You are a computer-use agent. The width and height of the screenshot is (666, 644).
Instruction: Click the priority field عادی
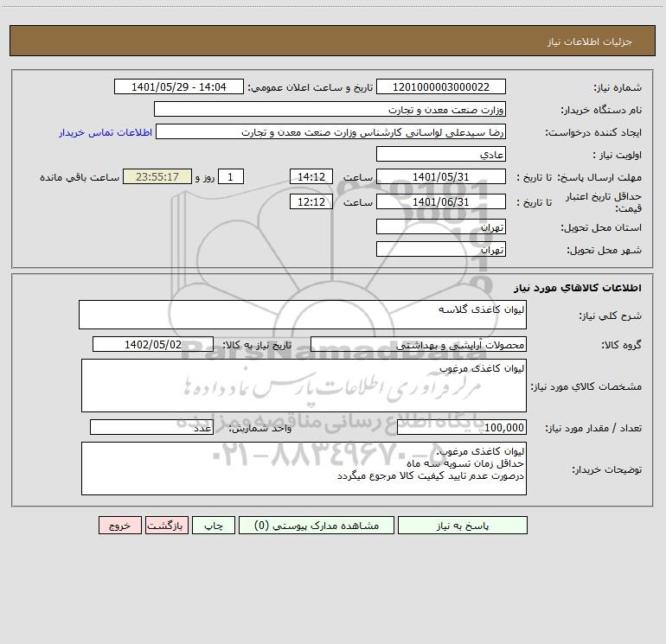click(441, 154)
